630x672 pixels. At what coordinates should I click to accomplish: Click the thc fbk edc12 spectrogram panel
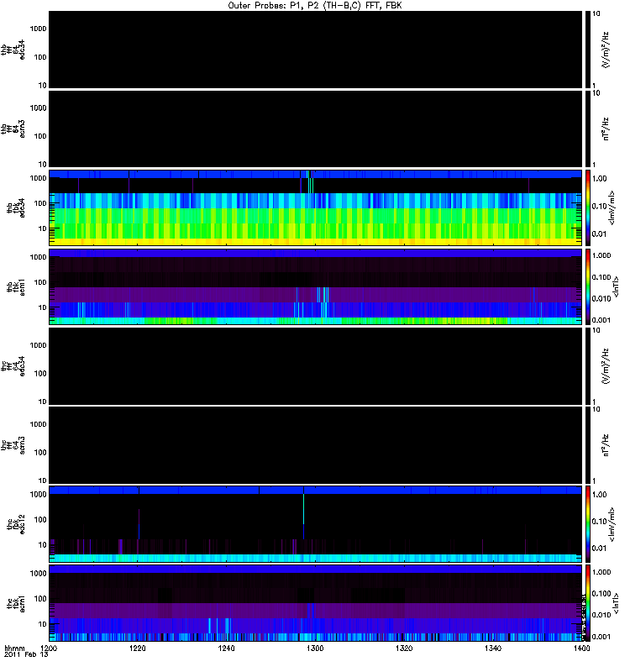(x=316, y=523)
